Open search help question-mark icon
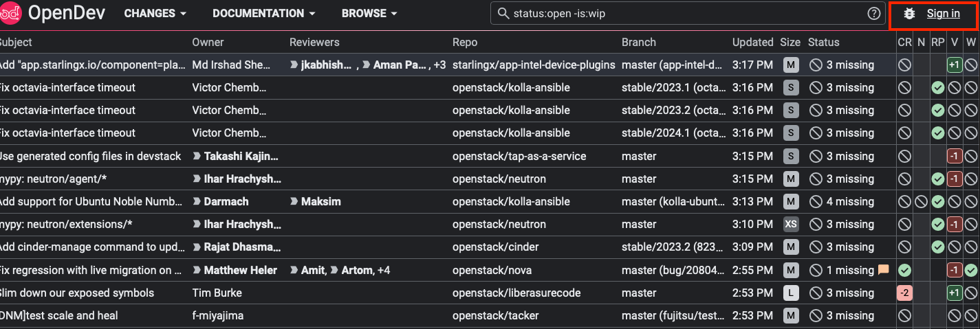This screenshot has height=329, width=980. pos(874,14)
